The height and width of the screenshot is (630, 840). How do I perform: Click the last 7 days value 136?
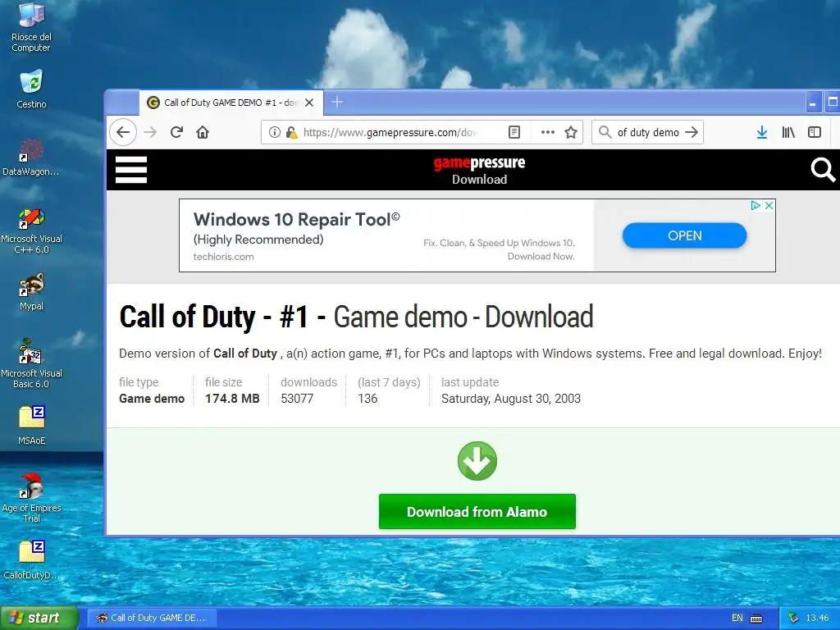(367, 399)
